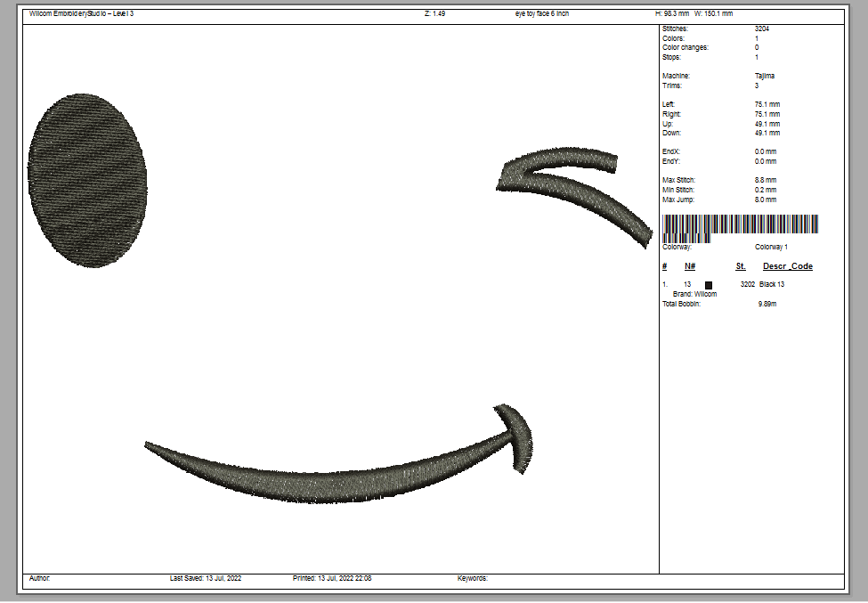Click the 'Trims:' label
The width and height of the screenshot is (868, 603).
tap(672, 86)
